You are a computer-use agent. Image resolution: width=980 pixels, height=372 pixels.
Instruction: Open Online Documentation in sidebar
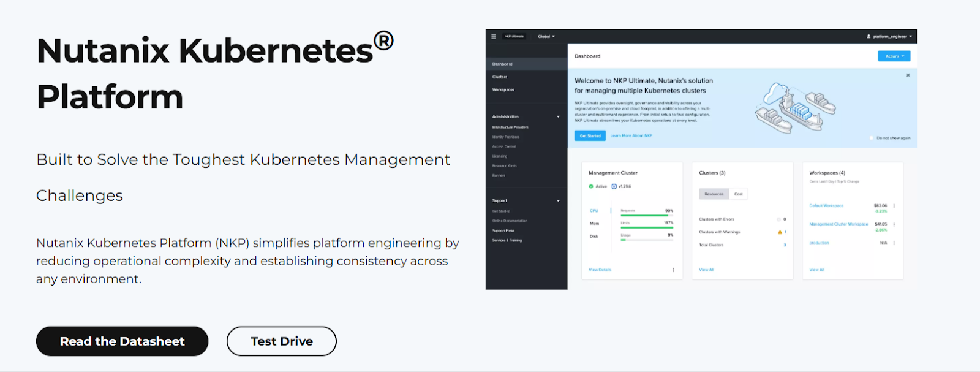[510, 221]
